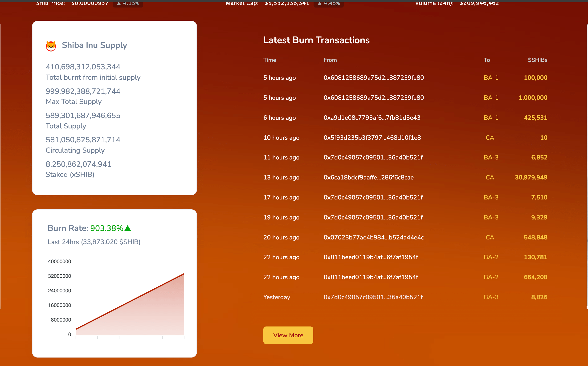Open transaction 0x811beed0119b4af...6f7af1954f
Screen dimensions: 588x366
371,257
